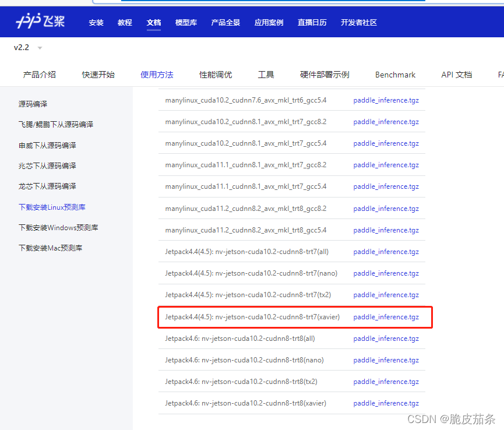The image size is (504, 430).
Task: Open 模型库 from the top navigation
Action: pyautogui.click(x=186, y=23)
